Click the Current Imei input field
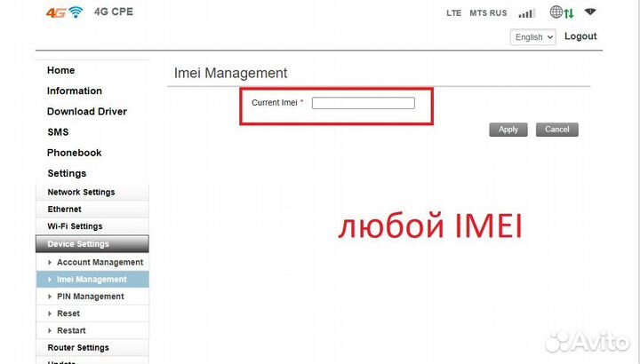Screen dimensions: 640x364 (x=363, y=103)
